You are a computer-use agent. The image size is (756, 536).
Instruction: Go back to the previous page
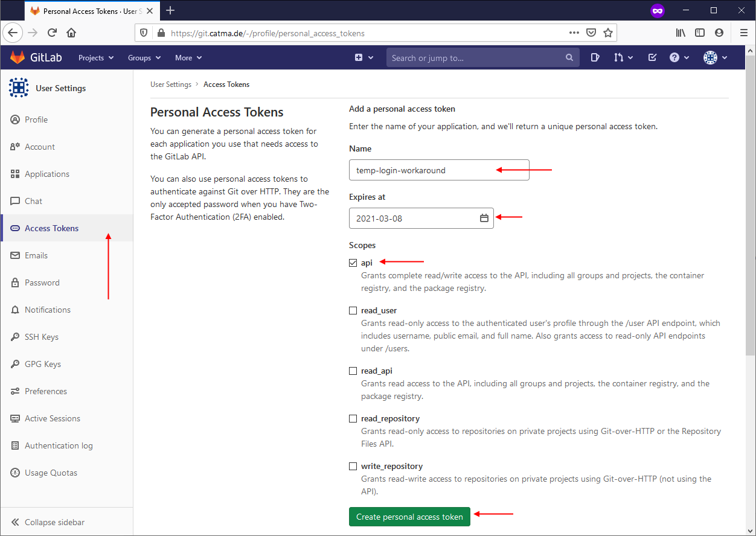click(x=13, y=33)
